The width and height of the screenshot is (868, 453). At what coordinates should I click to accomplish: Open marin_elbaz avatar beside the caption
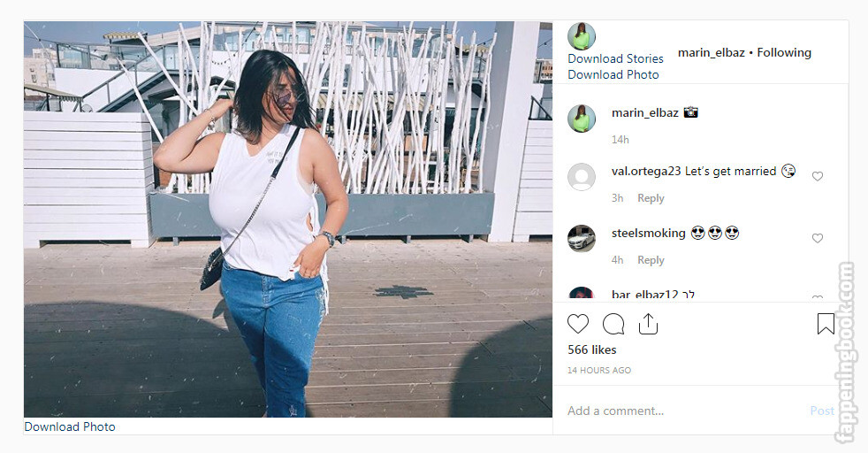tap(582, 118)
